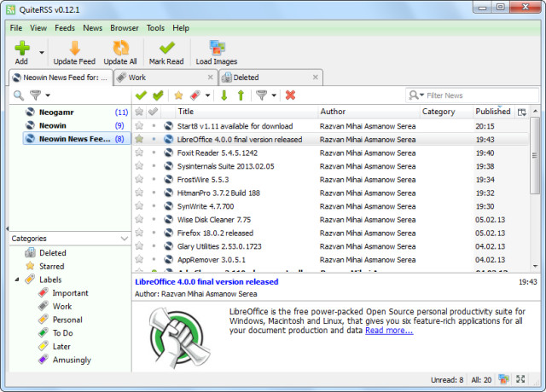Image resolution: width=546 pixels, height=392 pixels.
Task: Sort news by the Author column
Action: click(369, 112)
